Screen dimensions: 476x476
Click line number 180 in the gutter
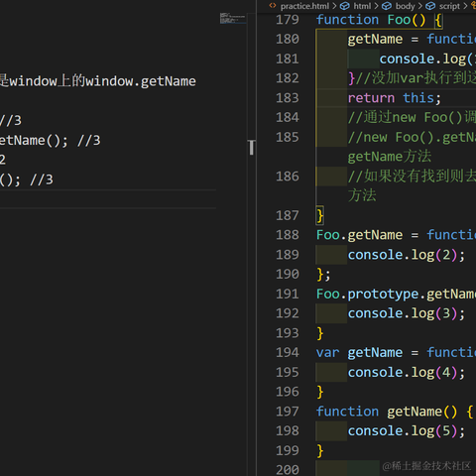[x=288, y=39]
